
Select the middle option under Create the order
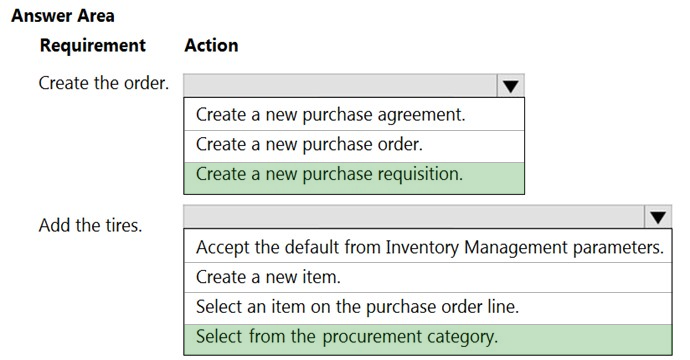[354, 146]
